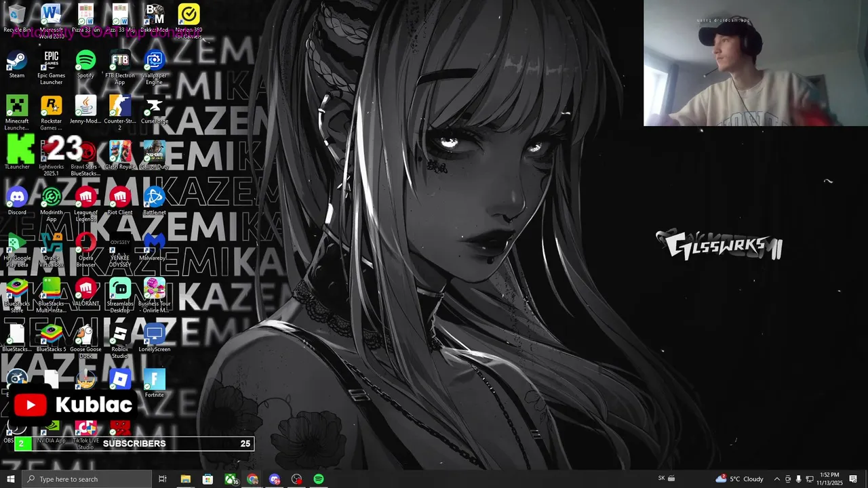Launch Wallpaper Engine shortcut

[x=154, y=68]
